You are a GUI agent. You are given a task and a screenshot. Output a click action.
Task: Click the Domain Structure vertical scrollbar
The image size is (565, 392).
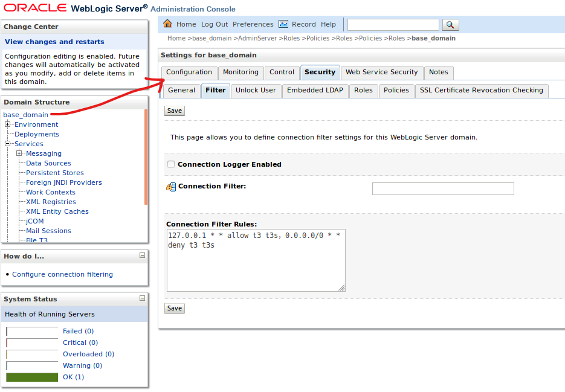click(146, 157)
